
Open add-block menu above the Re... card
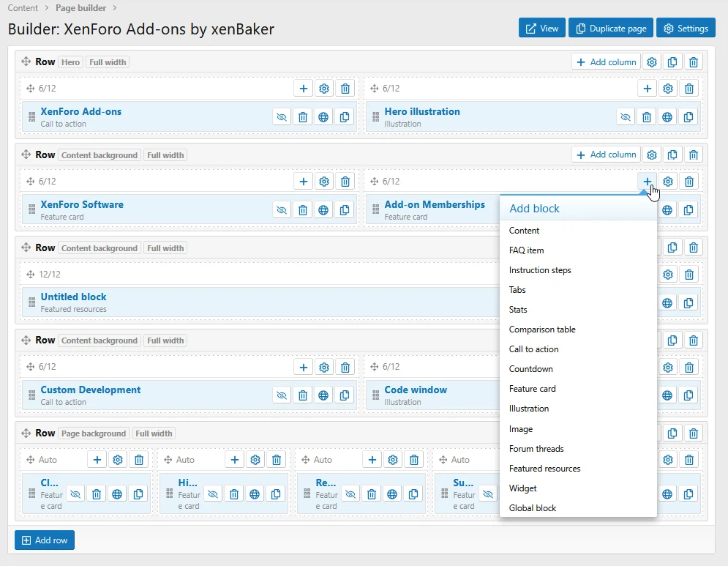click(x=372, y=460)
